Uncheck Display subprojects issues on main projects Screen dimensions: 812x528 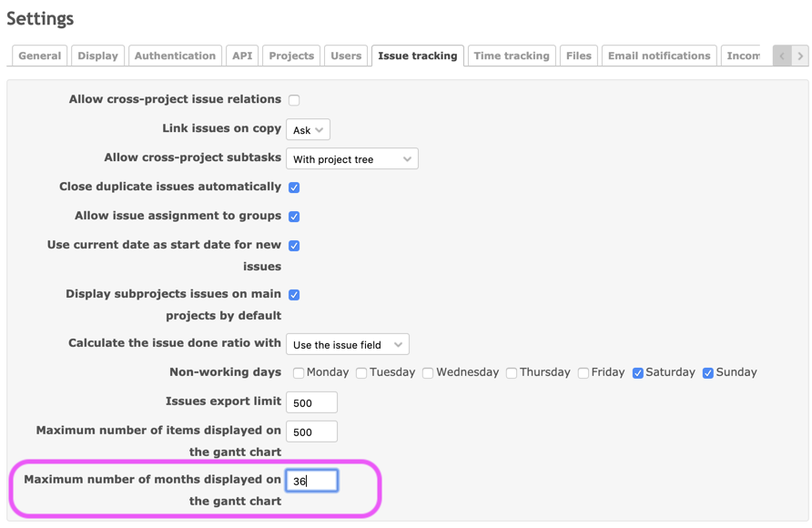[294, 295]
